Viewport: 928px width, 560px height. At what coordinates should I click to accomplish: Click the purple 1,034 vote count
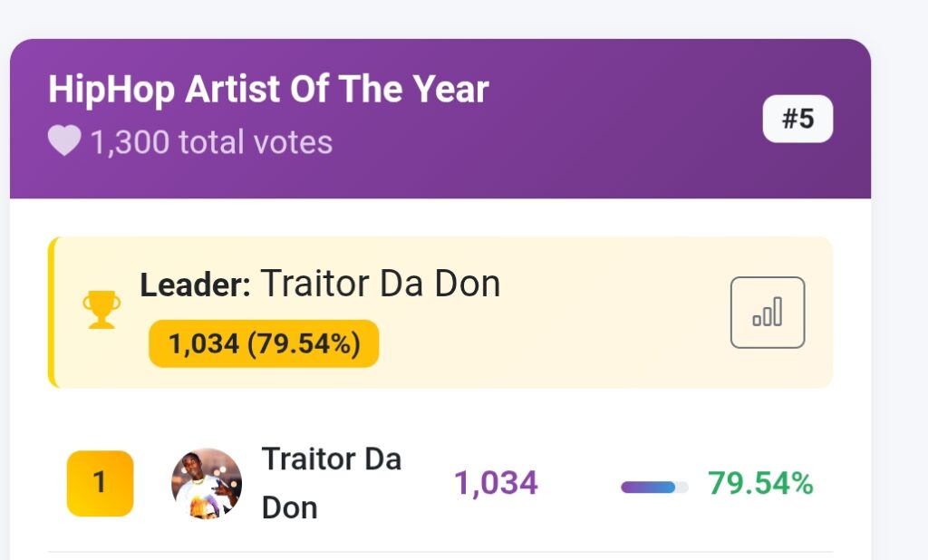point(496,483)
